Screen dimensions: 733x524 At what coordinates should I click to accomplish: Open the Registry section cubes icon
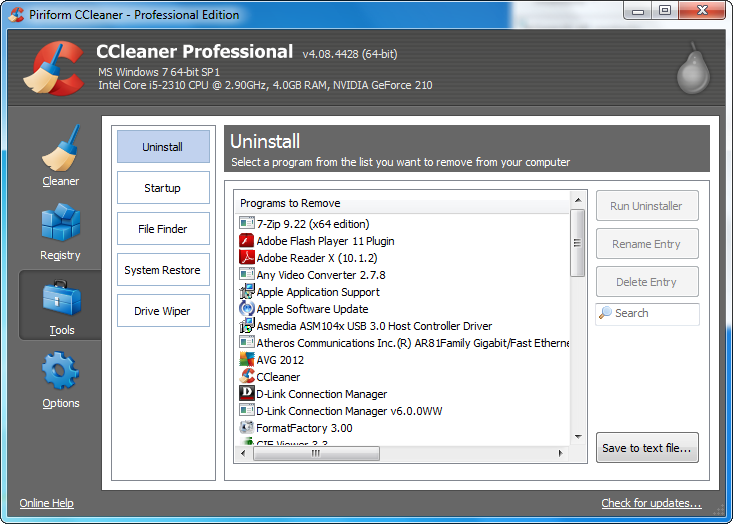pyautogui.click(x=61, y=222)
